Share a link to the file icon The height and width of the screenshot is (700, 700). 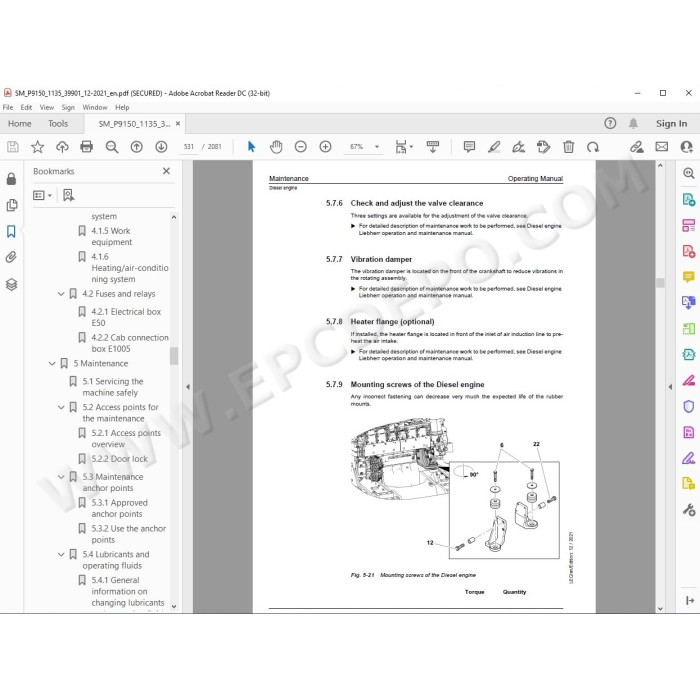pos(637,146)
